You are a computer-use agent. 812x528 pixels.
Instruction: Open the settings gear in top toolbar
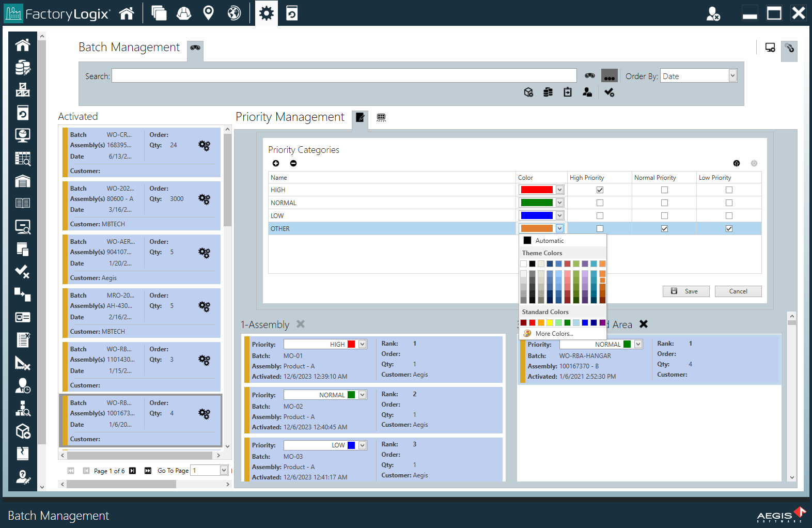[266, 13]
